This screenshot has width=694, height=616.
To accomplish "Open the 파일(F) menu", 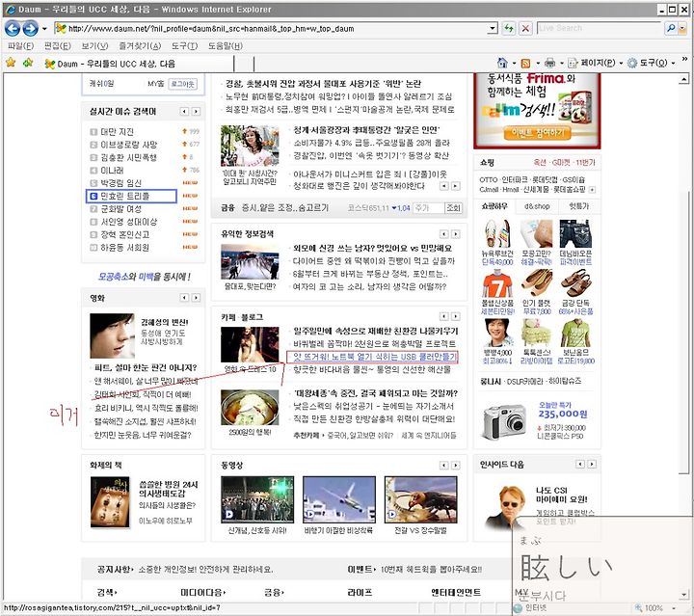I will point(20,46).
